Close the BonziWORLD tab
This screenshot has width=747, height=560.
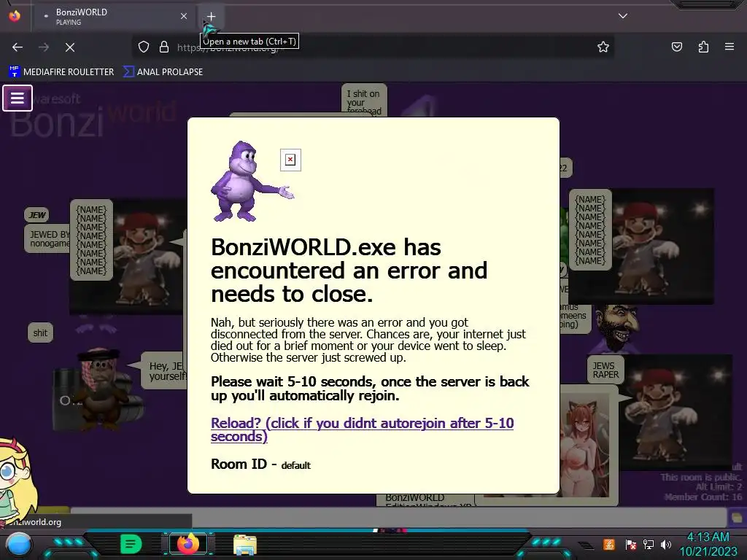click(183, 16)
